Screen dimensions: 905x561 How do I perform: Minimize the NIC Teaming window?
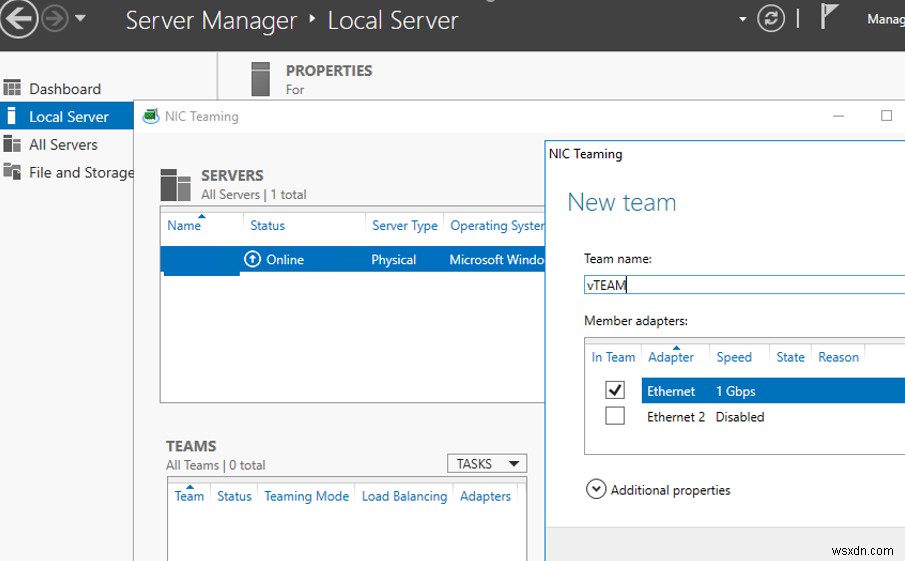pyautogui.click(x=839, y=116)
